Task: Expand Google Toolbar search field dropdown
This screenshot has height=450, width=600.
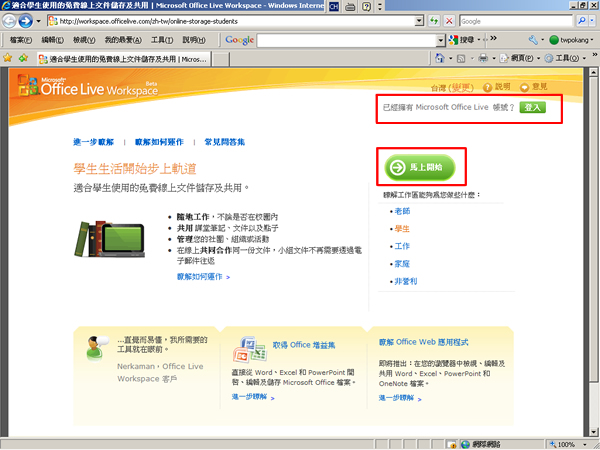Action: 441,40
